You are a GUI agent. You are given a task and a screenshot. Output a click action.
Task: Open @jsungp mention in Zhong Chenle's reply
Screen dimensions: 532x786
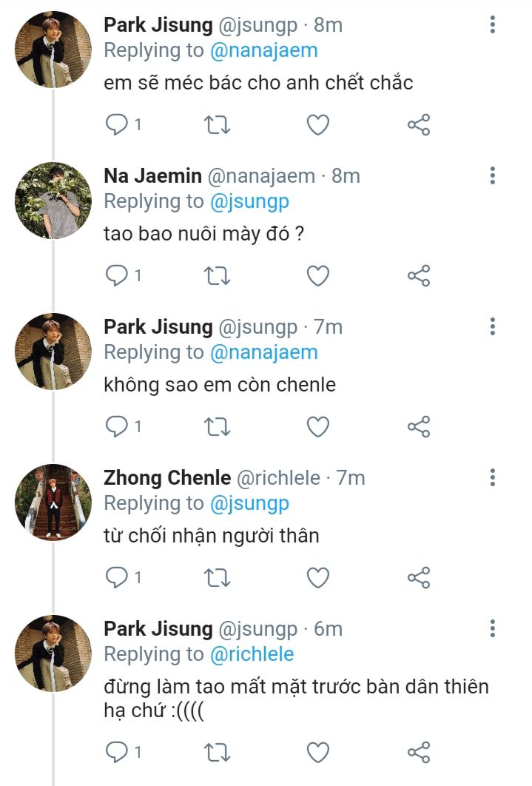pos(249,504)
